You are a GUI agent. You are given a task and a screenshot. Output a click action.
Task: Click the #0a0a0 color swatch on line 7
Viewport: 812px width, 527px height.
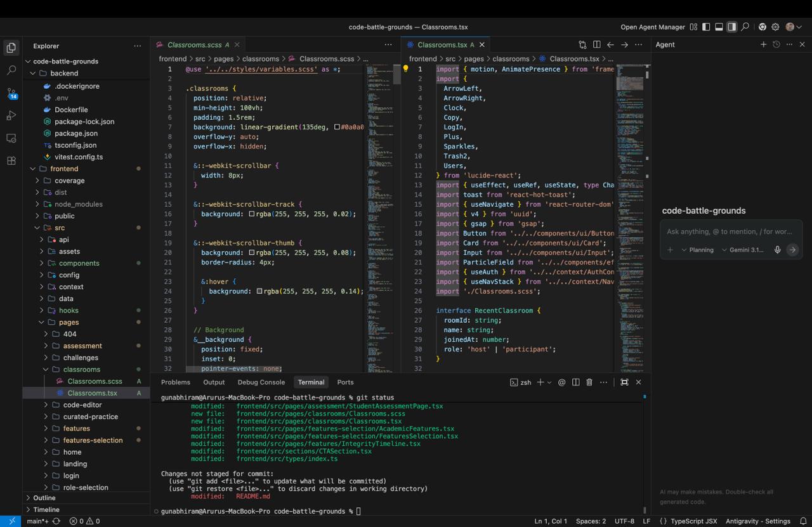click(337, 127)
